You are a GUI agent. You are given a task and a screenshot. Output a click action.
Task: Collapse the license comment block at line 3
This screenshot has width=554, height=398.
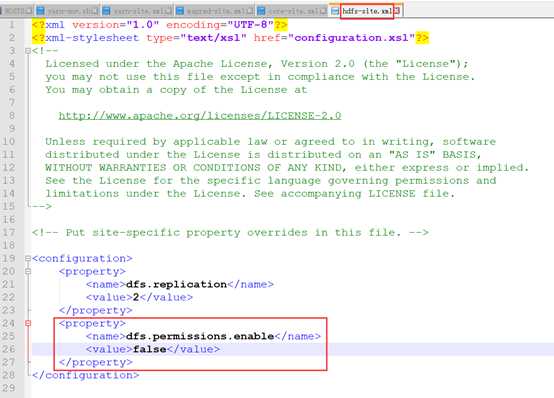(x=28, y=51)
